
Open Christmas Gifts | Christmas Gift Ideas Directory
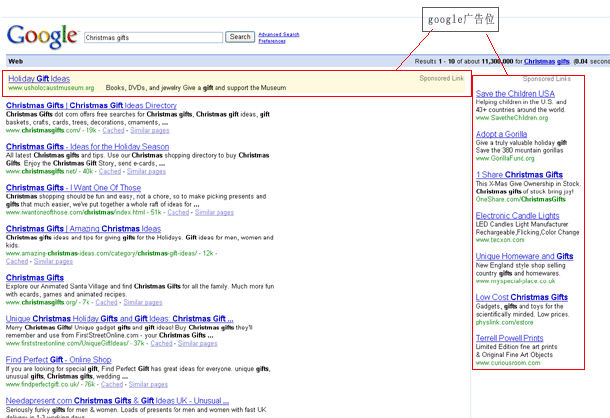(91, 105)
